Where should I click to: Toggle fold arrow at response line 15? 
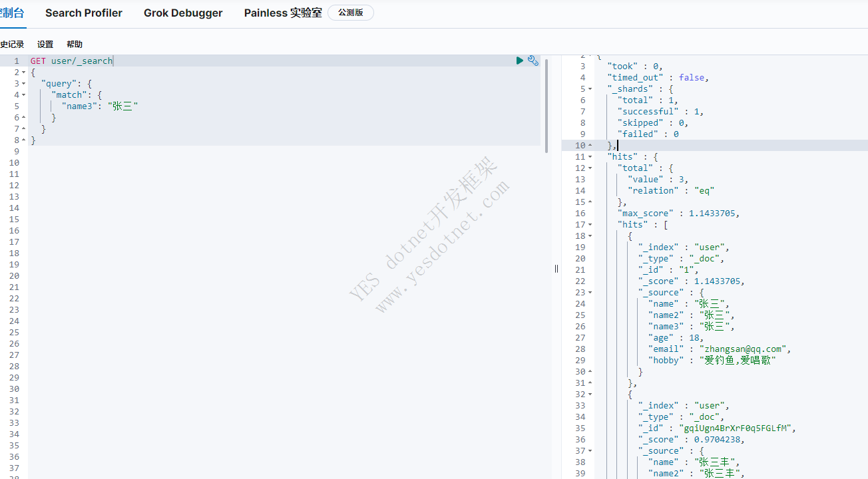[x=590, y=202]
